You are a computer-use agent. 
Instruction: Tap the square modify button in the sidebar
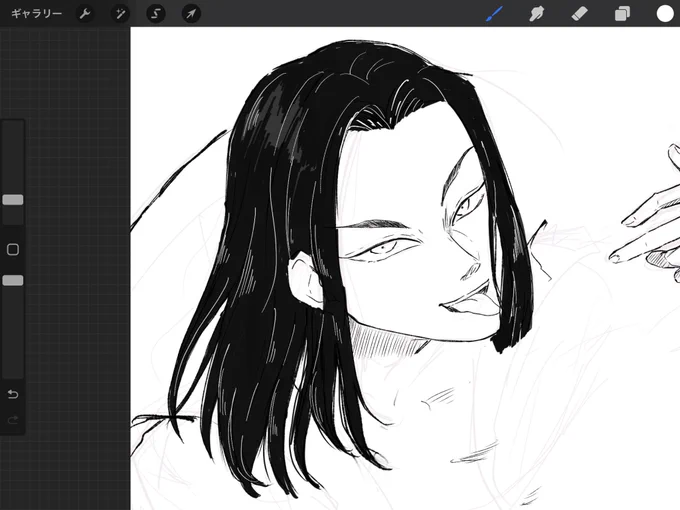click(x=13, y=249)
